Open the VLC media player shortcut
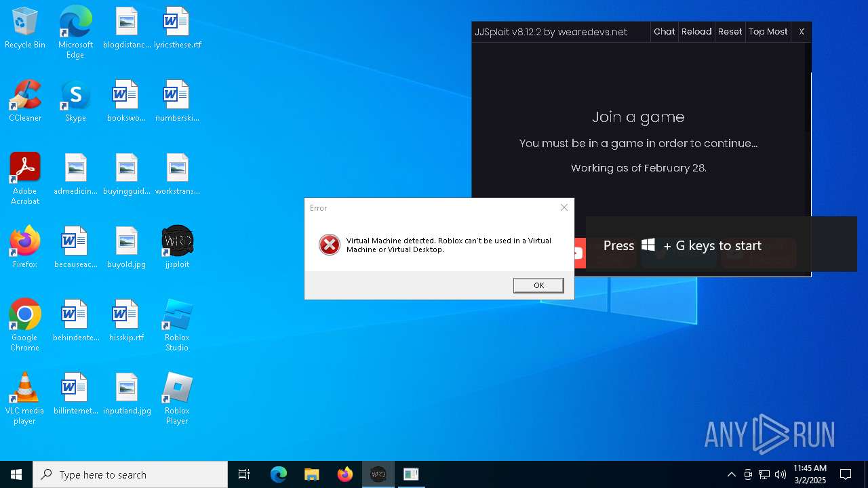The image size is (868, 488). [x=25, y=399]
